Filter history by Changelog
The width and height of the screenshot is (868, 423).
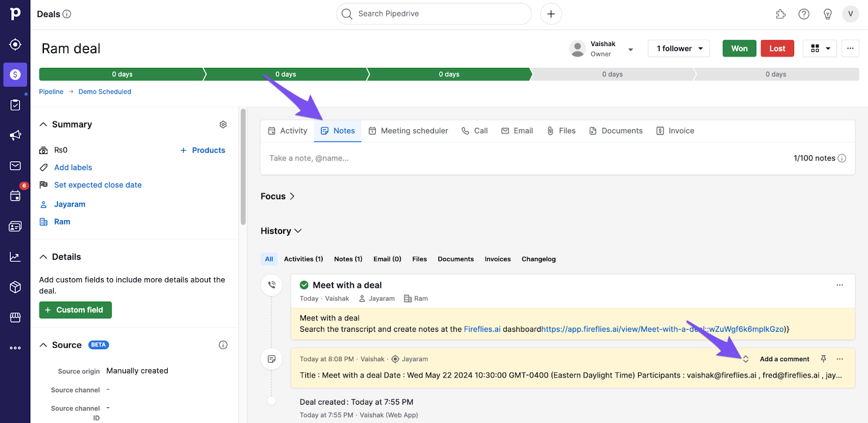click(538, 259)
